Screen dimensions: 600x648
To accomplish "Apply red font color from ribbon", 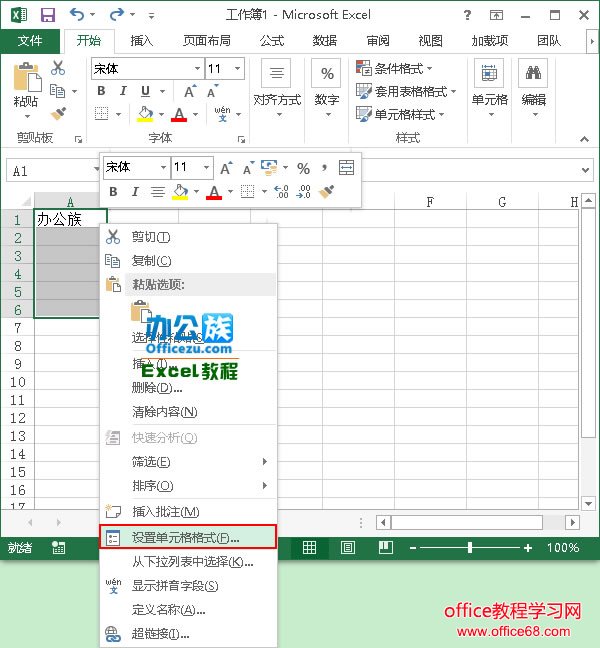I will [x=179, y=114].
